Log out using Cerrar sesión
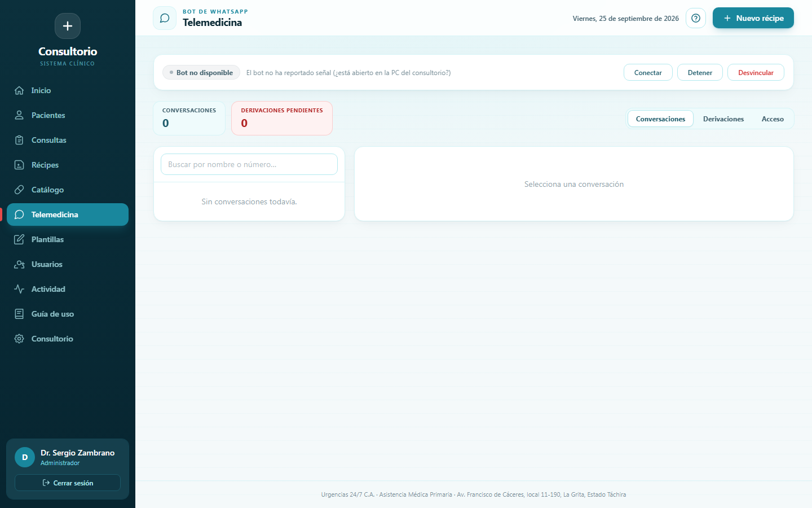The width and height of the screenshot is (812, 508). point(68,483)
